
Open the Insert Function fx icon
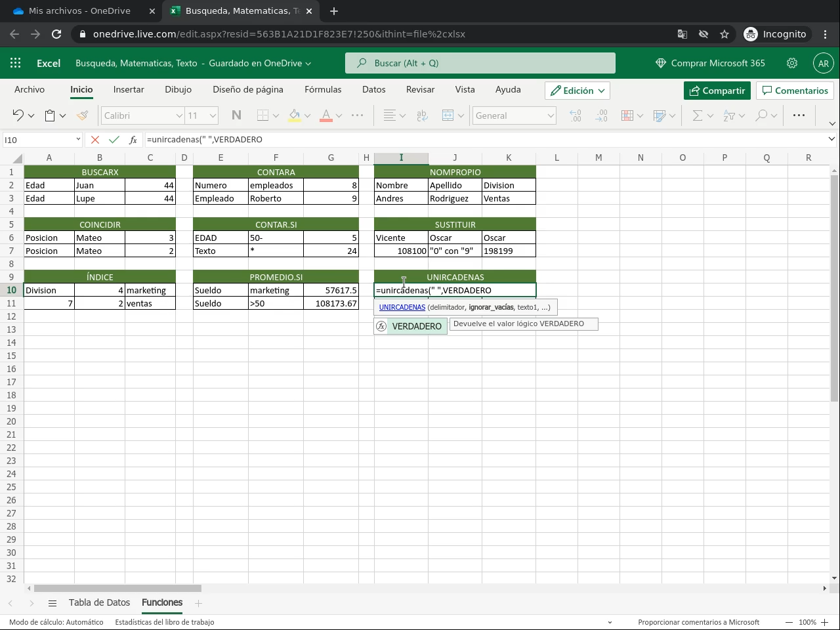coord(133,140)
